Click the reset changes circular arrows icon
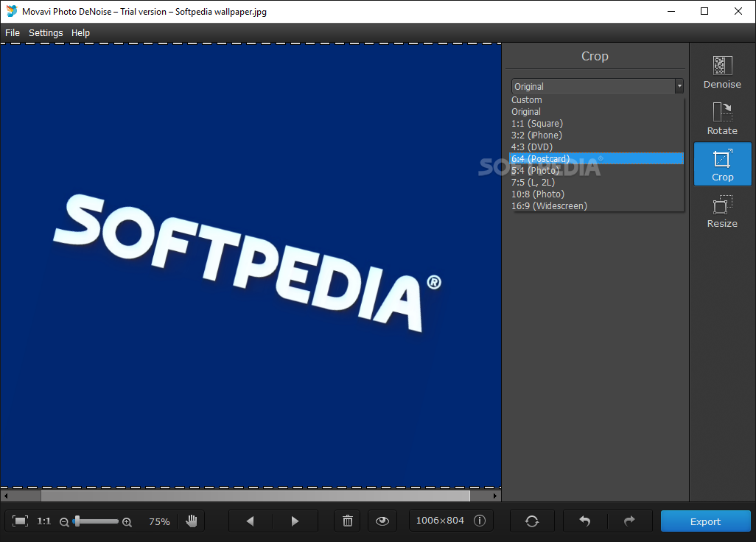Screen dimensions: 756x542 point(532,521)
